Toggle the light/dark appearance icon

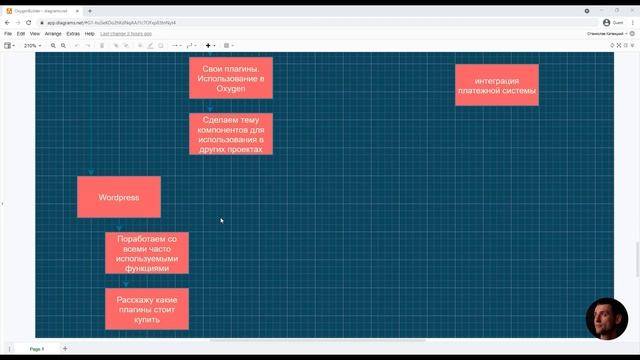[612, 46]
